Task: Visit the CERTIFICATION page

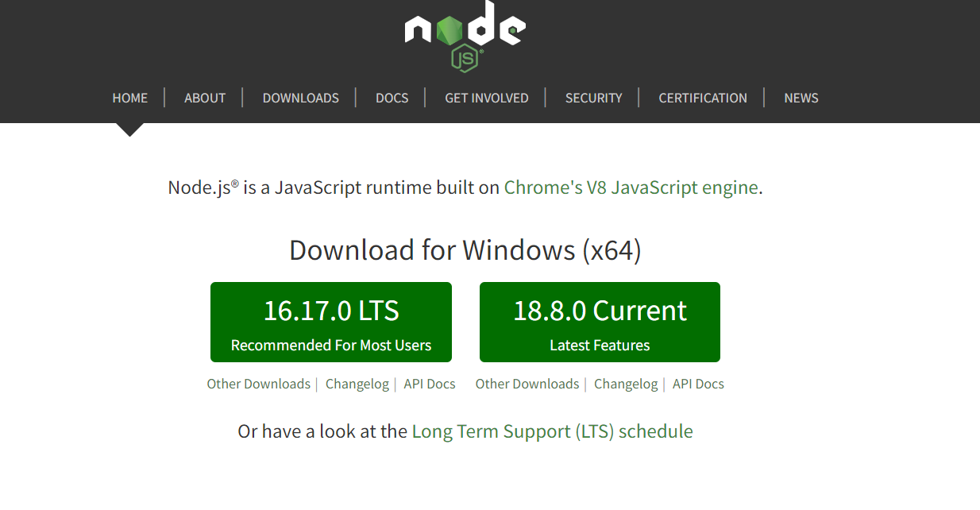Action: coord(702,98)
